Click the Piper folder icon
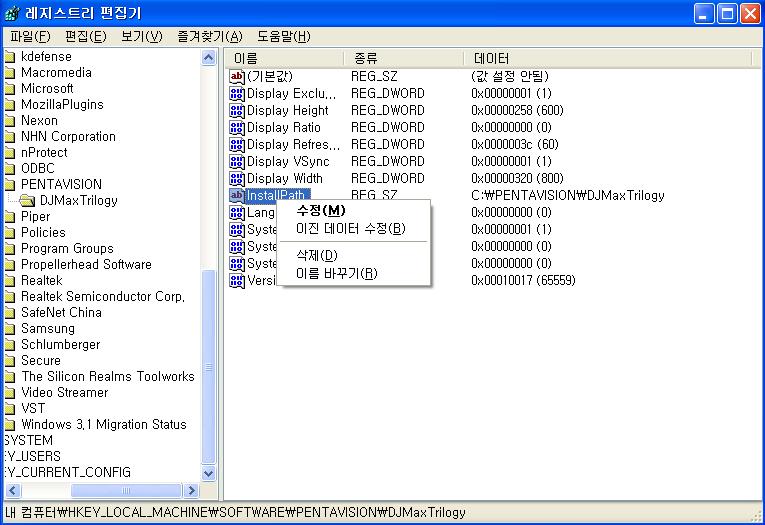The image size is (765, 525). [x=10, y=217]
